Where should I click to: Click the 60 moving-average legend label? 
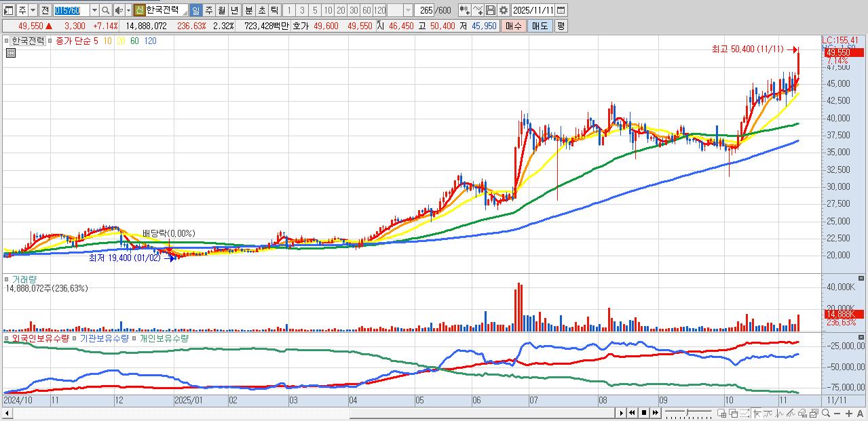point(134,41)
